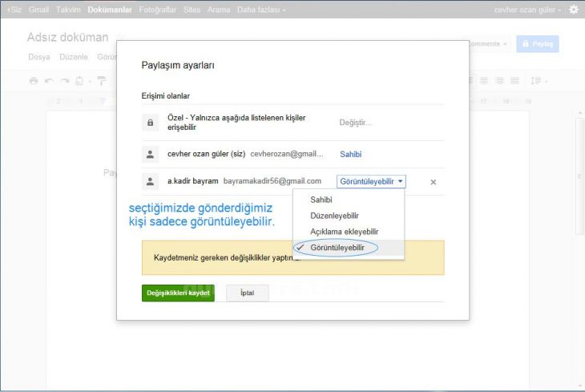Image resolution: width=585 pixels, height=392 pixels.
Task: Choose Düzenleyebilir permission option
Action: (x=334, y=216)
